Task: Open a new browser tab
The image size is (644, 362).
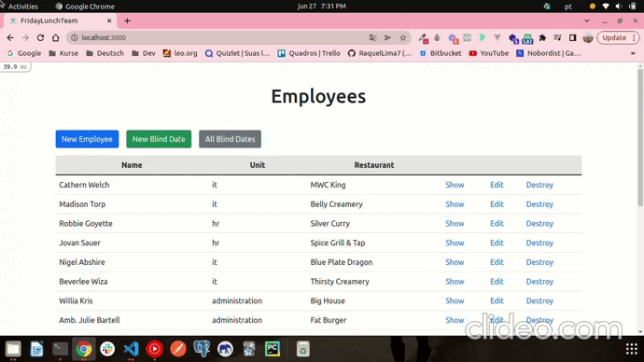Action: 127,21
